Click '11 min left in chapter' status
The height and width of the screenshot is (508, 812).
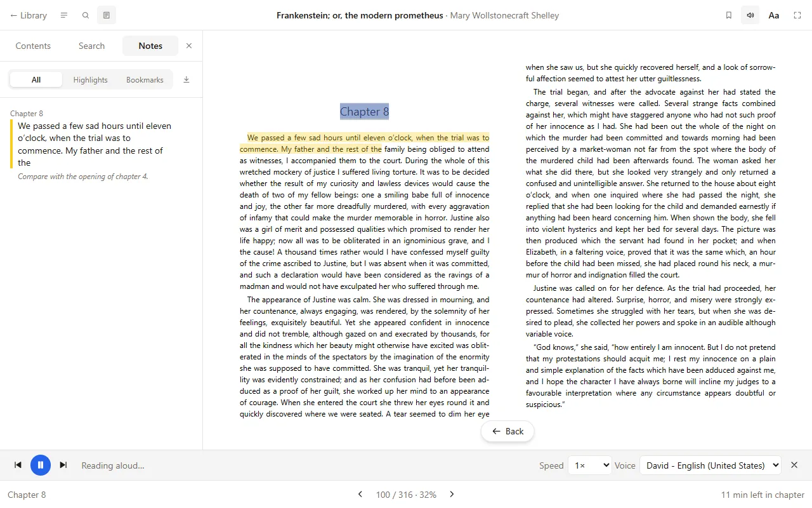click(763, 495)
